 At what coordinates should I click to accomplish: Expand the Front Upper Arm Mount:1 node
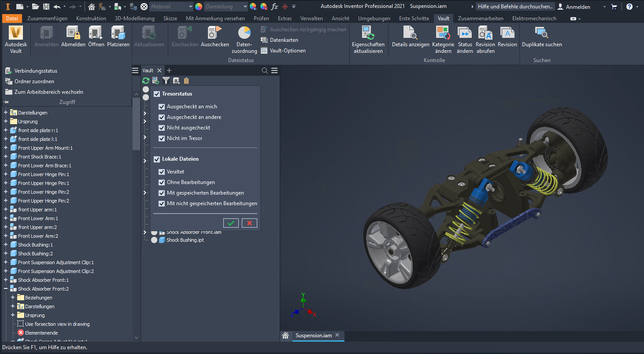[x=6, y=148]
